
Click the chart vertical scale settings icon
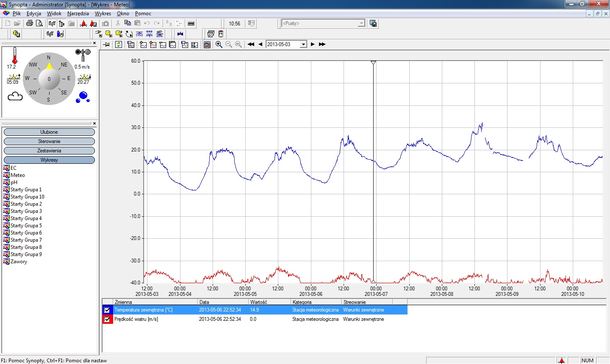tap(194, 44)
